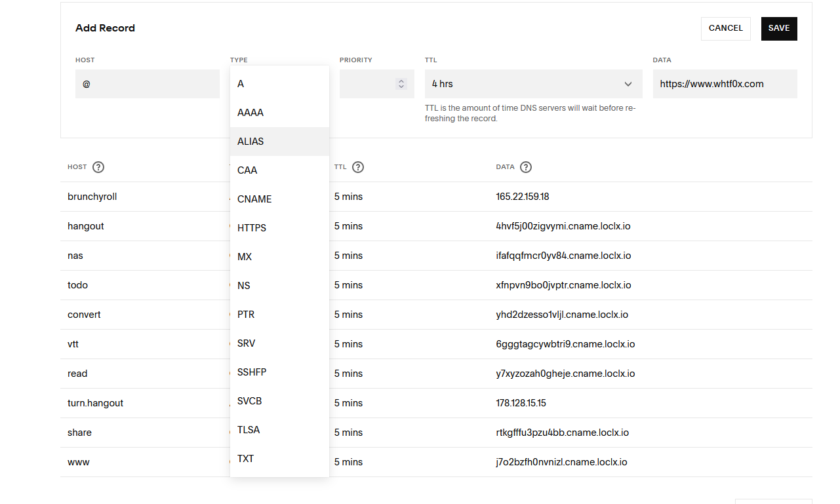Select A record type from list
The image size is (840, 504).
point(279,84)
